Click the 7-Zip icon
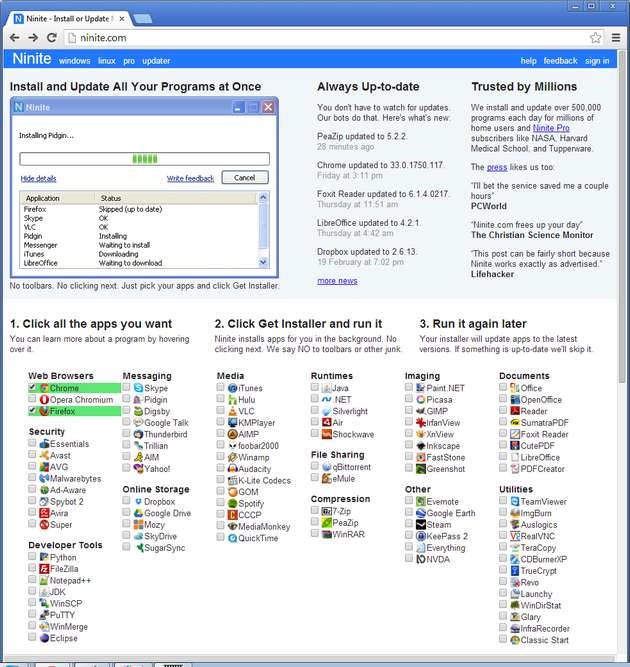630x667 pixels. (326, 511)
